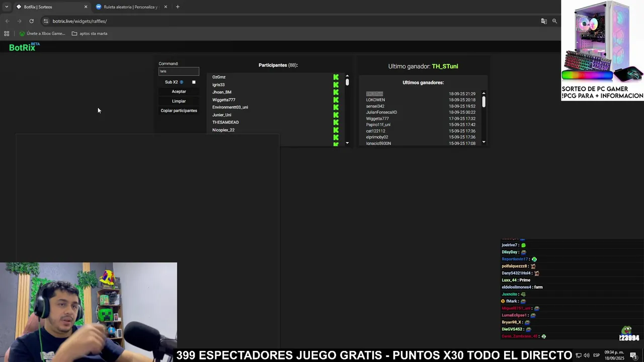Open the apps grid in bookmarks bar
The width and height of the screenshot is (644, 362).
7,34
